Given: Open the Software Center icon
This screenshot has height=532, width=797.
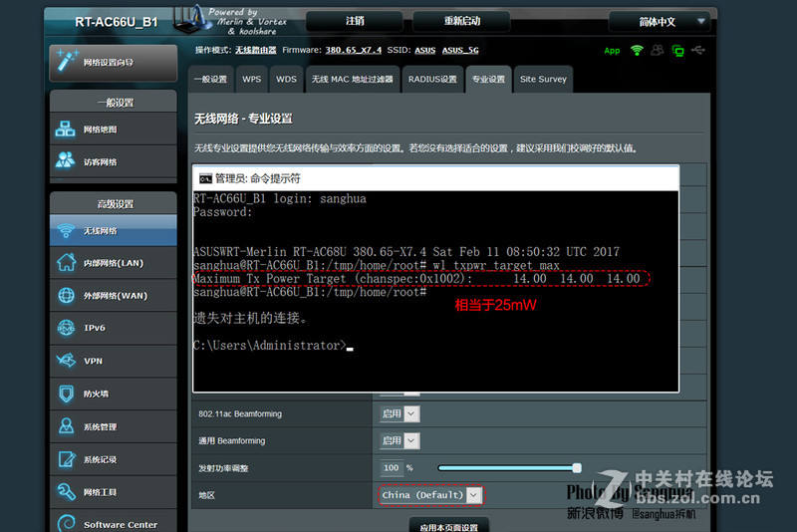Looking at the screenshot, I should [x=66, y=523].
